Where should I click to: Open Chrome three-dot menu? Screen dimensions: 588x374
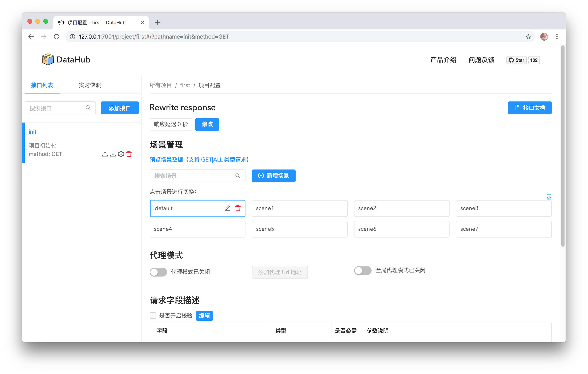557,37
